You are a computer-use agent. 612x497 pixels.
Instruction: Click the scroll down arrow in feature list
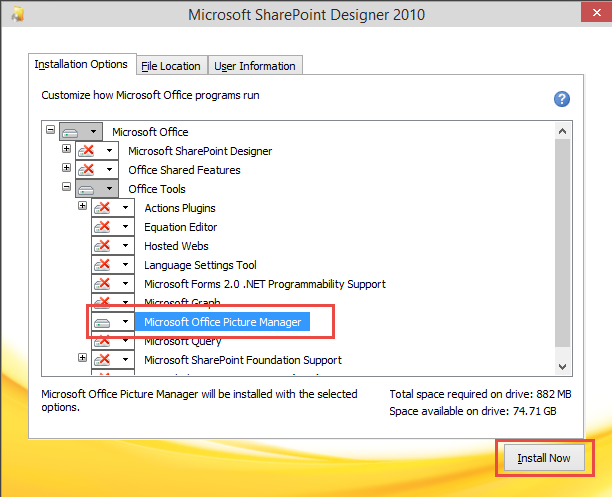[x=561, y=367]
